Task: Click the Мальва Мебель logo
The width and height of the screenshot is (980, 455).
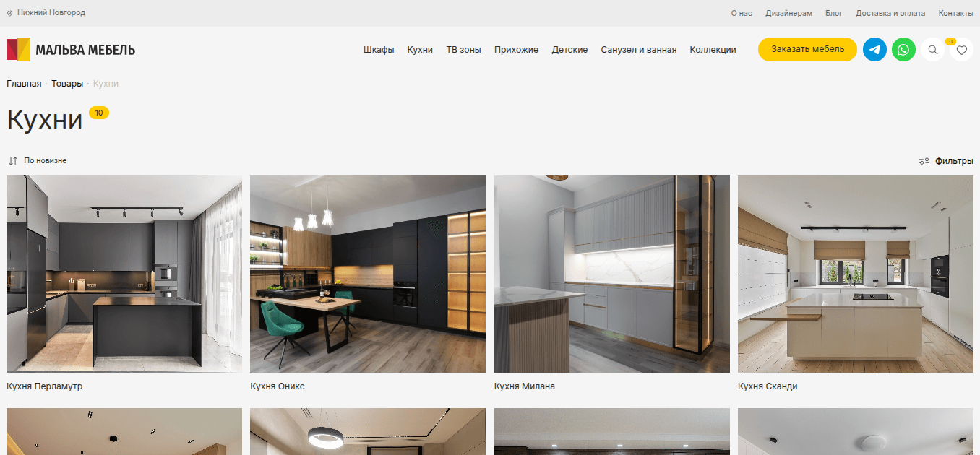Action: click(71, 50)
